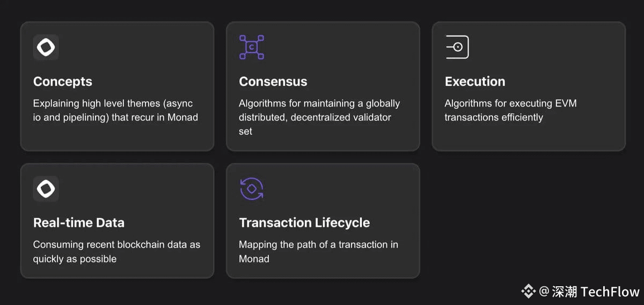Click the mapping transaction path description
Viewport: 644px width, 305px height.
click(x=318, y=251)
